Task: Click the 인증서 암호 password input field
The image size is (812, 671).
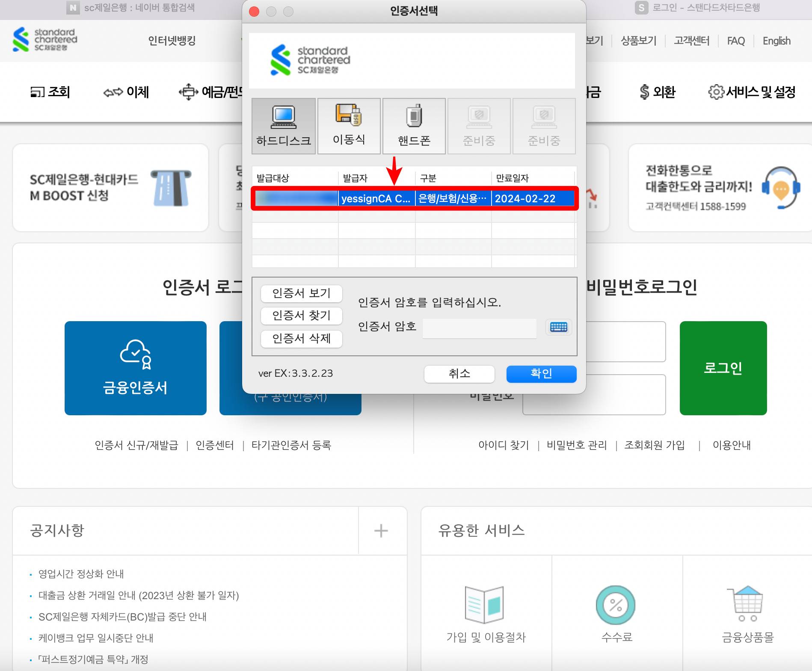Action: click(478, 328)
